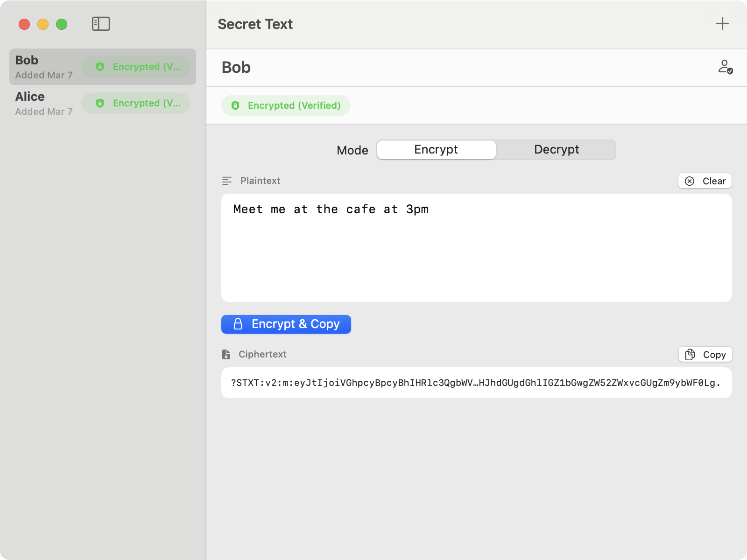Image resolution: width=747 pixels, height=560 pixels.
Task: Open Alice's Encrypted status chip
Action: tap(136, 103)
